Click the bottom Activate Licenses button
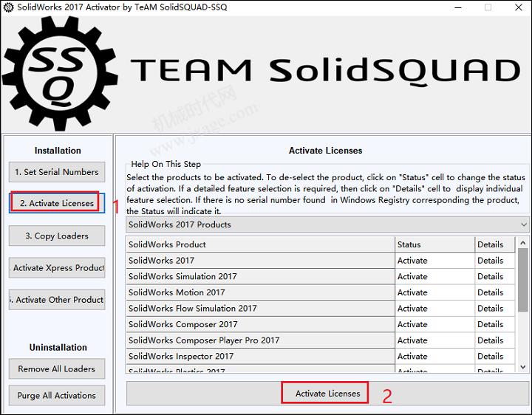532x415 pixels. click(x=327, y=394)
